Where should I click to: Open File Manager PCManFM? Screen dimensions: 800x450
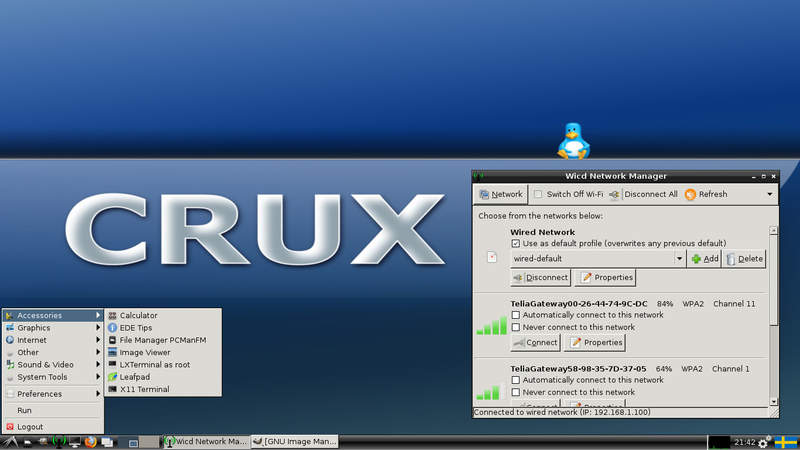click(x=163, y=340)
